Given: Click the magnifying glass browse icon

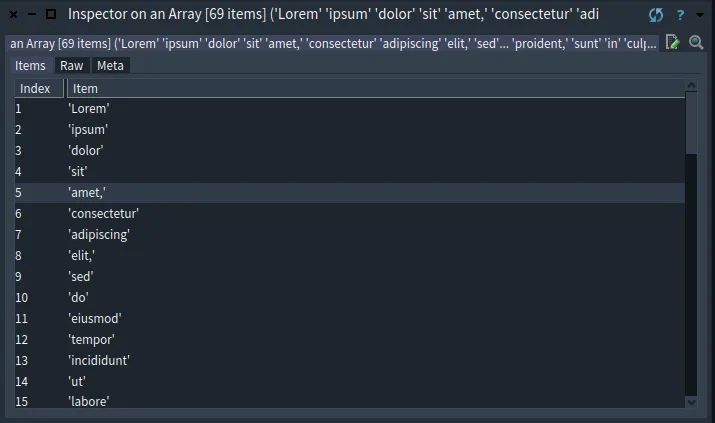Looking at the screenshot, I should [x=696, y=43].
